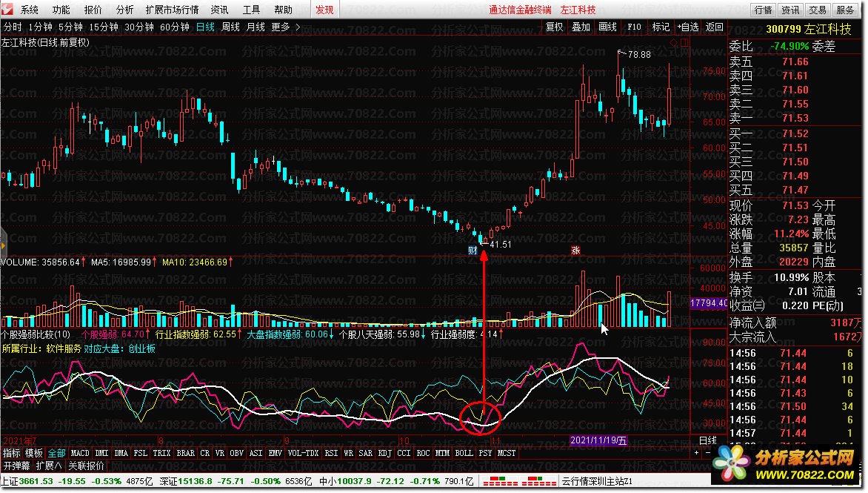This screenshot has width=868, height=493.
Task: Click the 返回 button
Action: 714,27
